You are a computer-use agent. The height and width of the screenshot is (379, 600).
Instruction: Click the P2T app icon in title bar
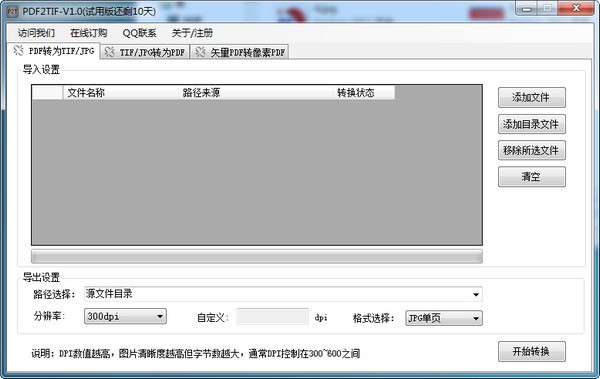coord(13,11)
